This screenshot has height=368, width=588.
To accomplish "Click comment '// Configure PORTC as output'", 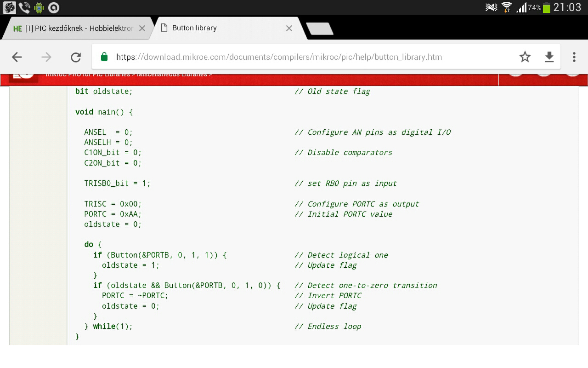I will click(x=357, y=204).
